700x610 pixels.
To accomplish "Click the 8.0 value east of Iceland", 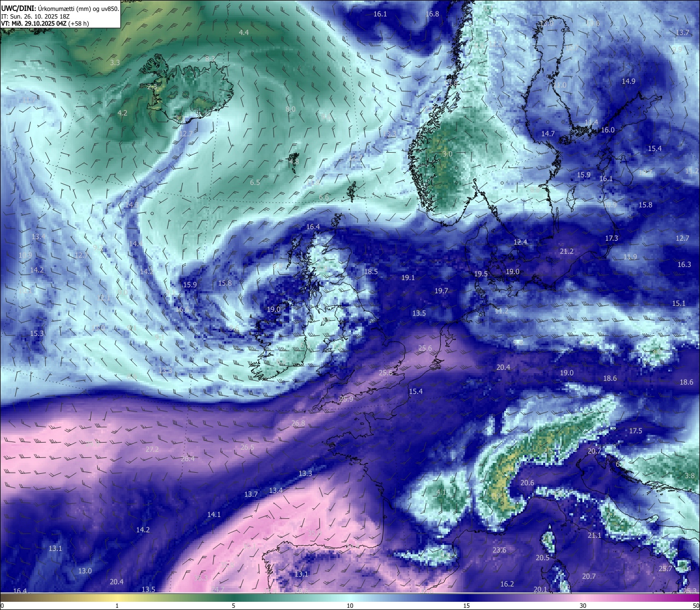I will point(290,109).
